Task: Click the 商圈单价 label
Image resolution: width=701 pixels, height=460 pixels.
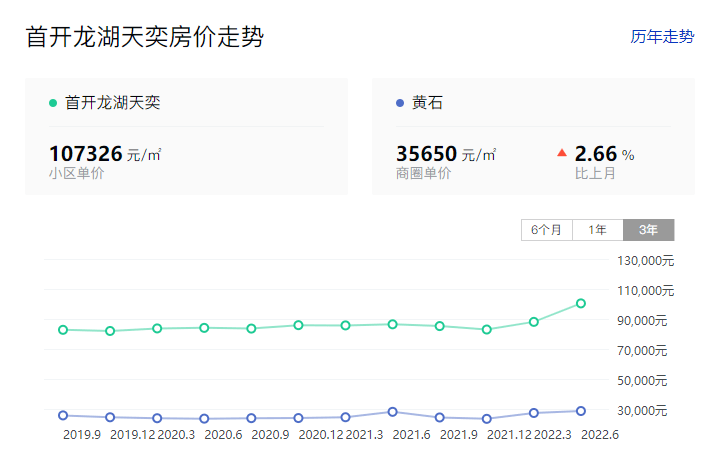Action: tap(423, 173)
